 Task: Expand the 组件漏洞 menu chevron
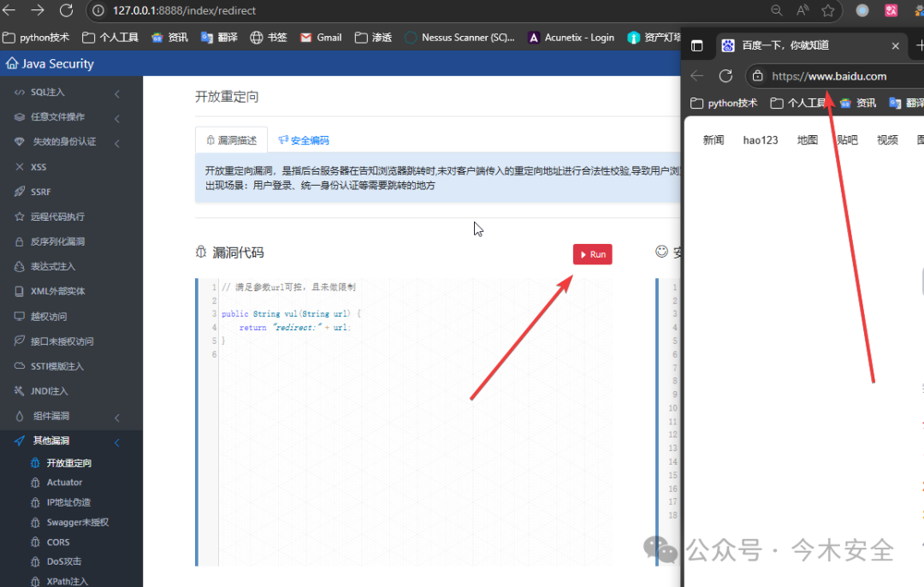pos(117,418)
